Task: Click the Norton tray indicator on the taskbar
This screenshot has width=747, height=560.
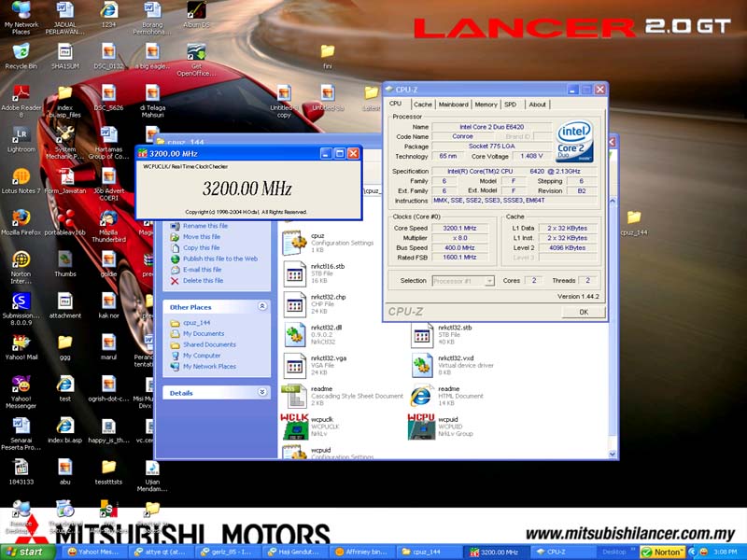Action: pos(663,552)
